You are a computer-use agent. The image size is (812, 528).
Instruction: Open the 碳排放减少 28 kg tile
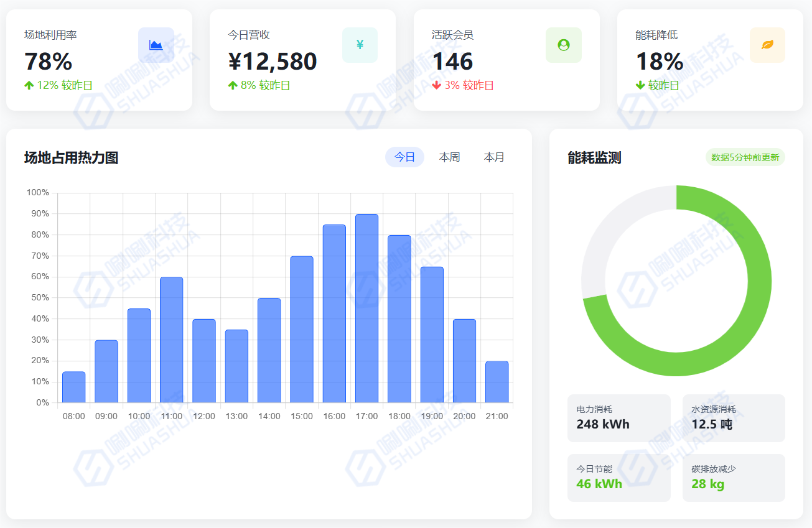pos(734,478)
